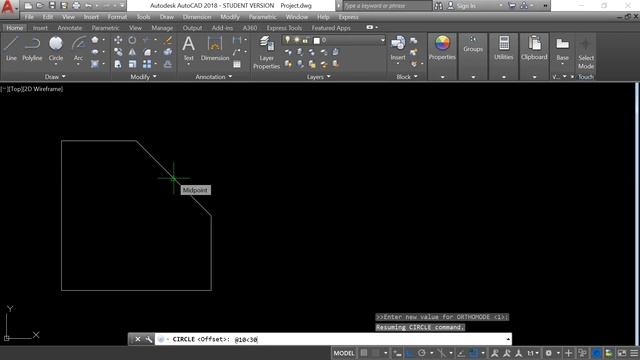Image resolution: width=640 pixels, height=360 pixels.
Task: Toggle grid display in status bar
Action: (x=364, y=353)
